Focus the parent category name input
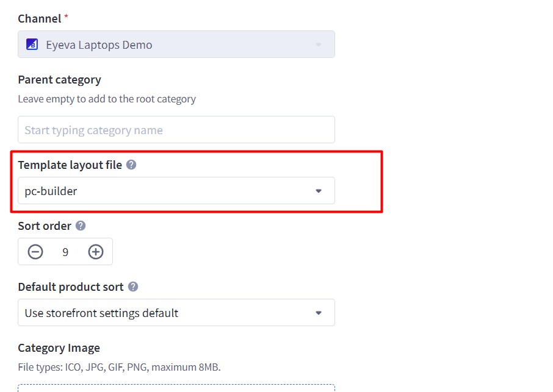 (x=176, y=130)
